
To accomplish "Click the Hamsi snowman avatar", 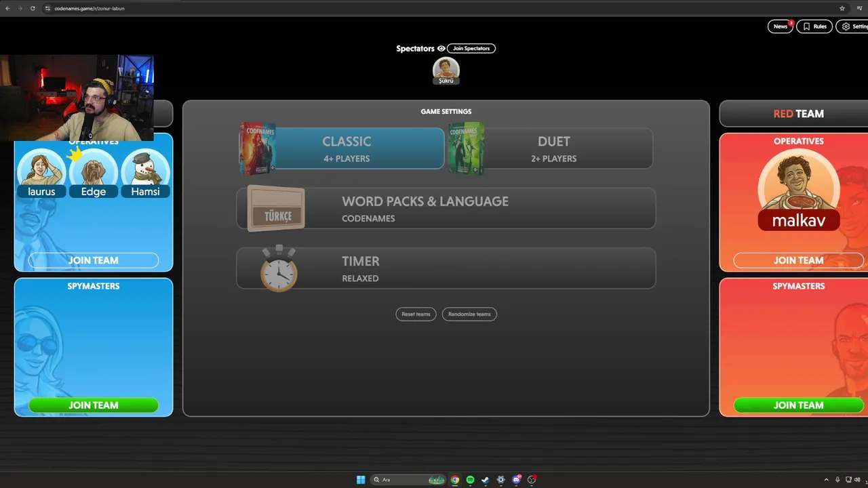I will (145, 174).
